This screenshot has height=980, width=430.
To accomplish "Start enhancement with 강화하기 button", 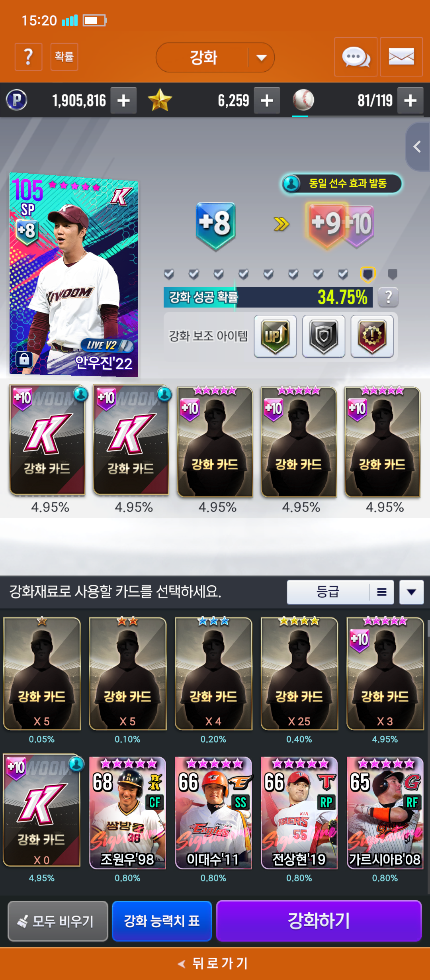I will tap(319, 921).
